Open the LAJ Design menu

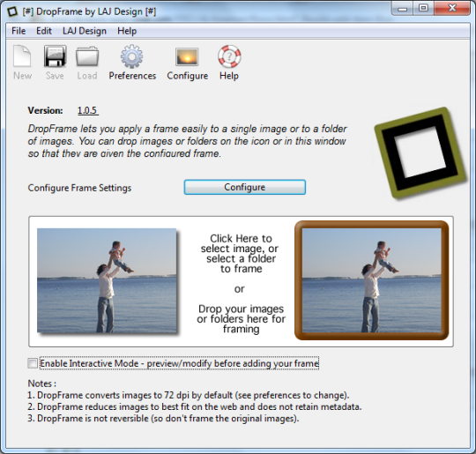[x=85, y=31]
